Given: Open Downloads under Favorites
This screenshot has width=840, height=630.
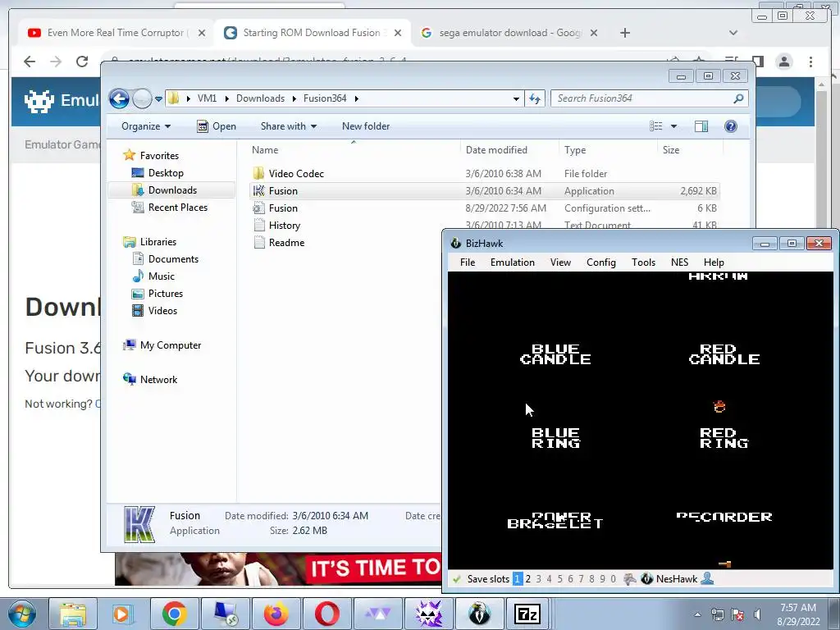Looking at the screenshot, I should click(171, 190).
